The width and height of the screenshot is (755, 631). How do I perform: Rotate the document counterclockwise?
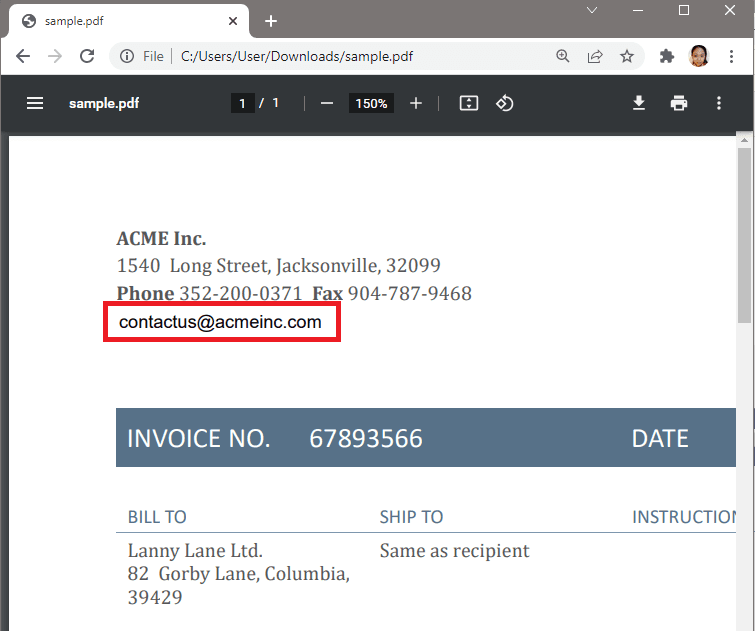point(505,103)
